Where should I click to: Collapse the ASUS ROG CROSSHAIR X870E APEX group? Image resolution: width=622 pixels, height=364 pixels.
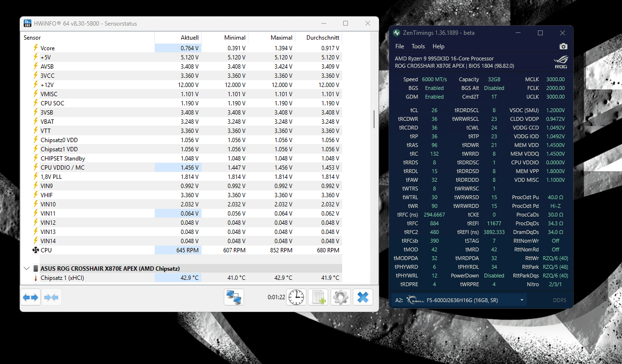(26, 268)
